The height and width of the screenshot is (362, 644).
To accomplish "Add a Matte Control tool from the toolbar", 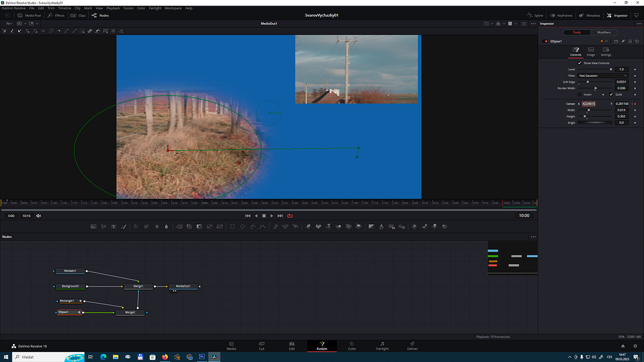I will tap(199, 227).
